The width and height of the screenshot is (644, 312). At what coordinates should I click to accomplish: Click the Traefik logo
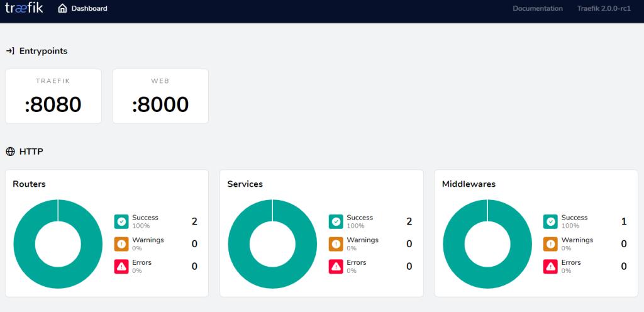tap(24, 8)
